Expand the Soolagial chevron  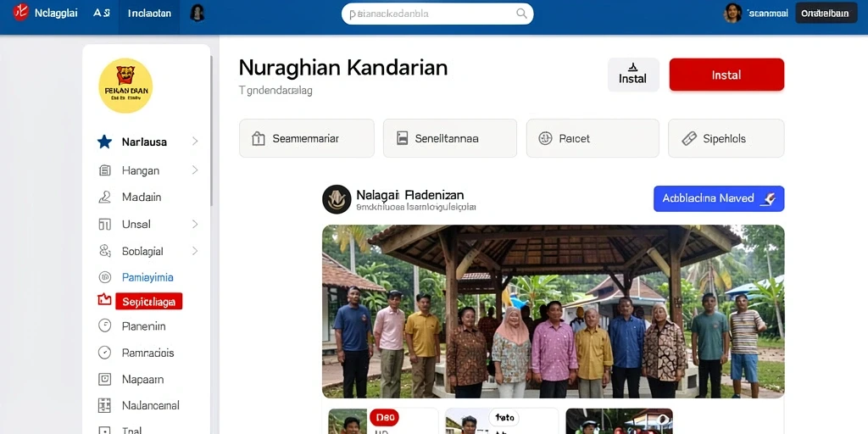pyautogui.click(x=195, y=251)
